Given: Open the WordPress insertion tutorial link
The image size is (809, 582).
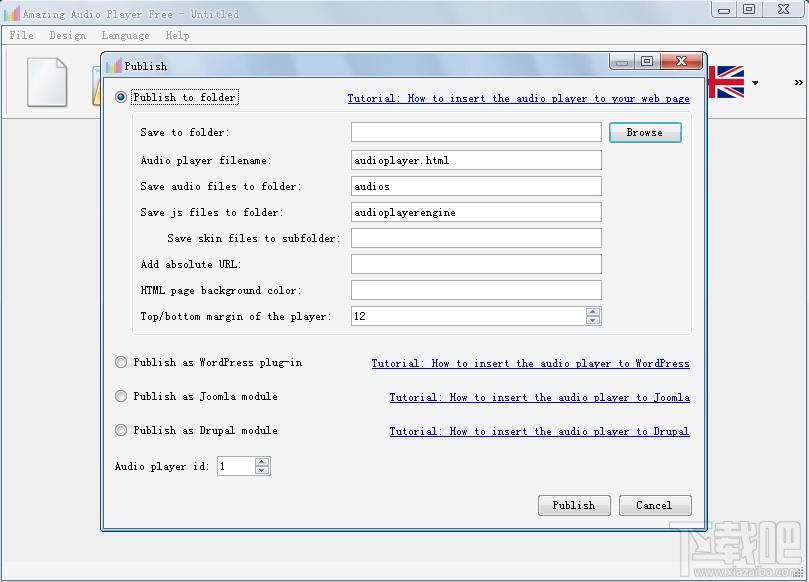Looking at the screenshot, I should point(530,363).
